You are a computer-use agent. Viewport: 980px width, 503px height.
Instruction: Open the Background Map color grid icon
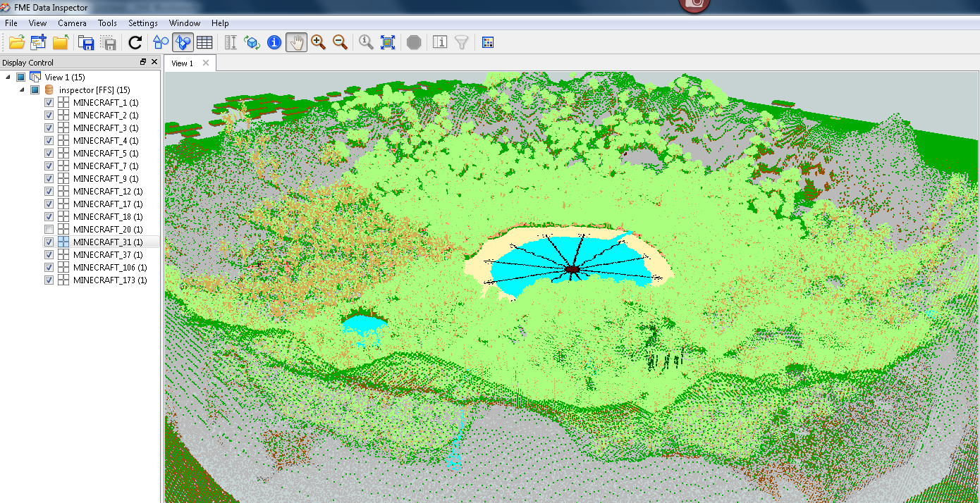(x=487, y=42)
